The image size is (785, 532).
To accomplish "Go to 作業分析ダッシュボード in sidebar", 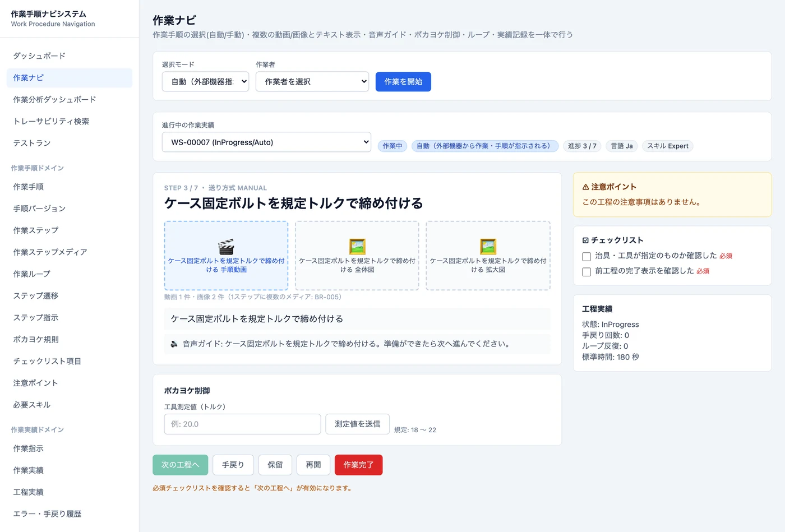I will point(70,100).
